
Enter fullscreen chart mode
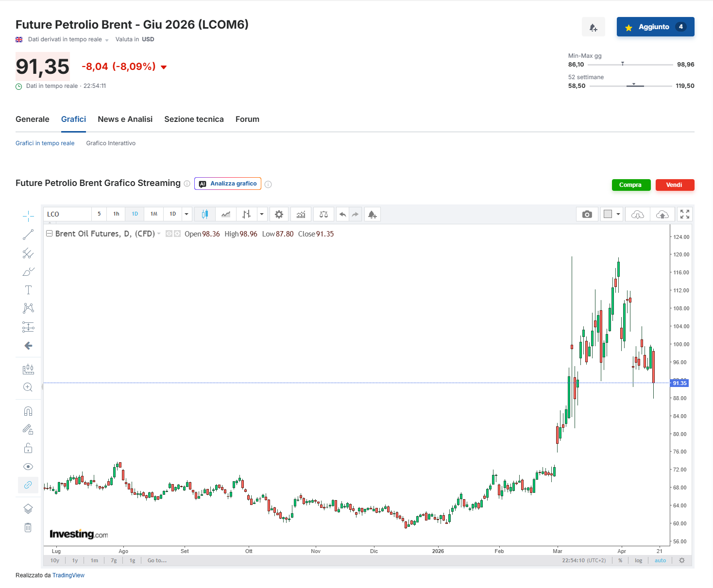click(x=684, y=214)
